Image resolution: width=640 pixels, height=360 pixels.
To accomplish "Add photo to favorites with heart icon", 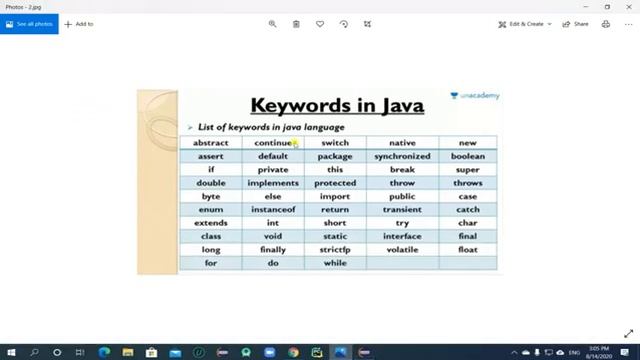I will click(x=320, y=24).
